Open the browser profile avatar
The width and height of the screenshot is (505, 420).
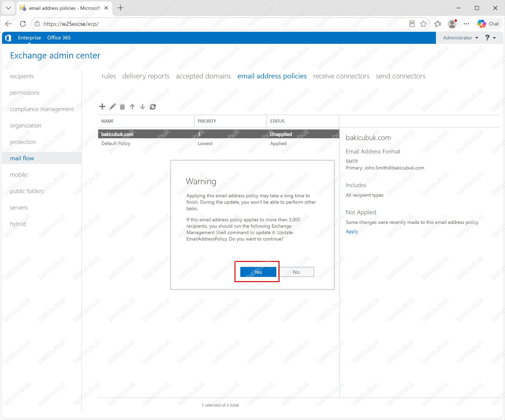pos(452,24)
